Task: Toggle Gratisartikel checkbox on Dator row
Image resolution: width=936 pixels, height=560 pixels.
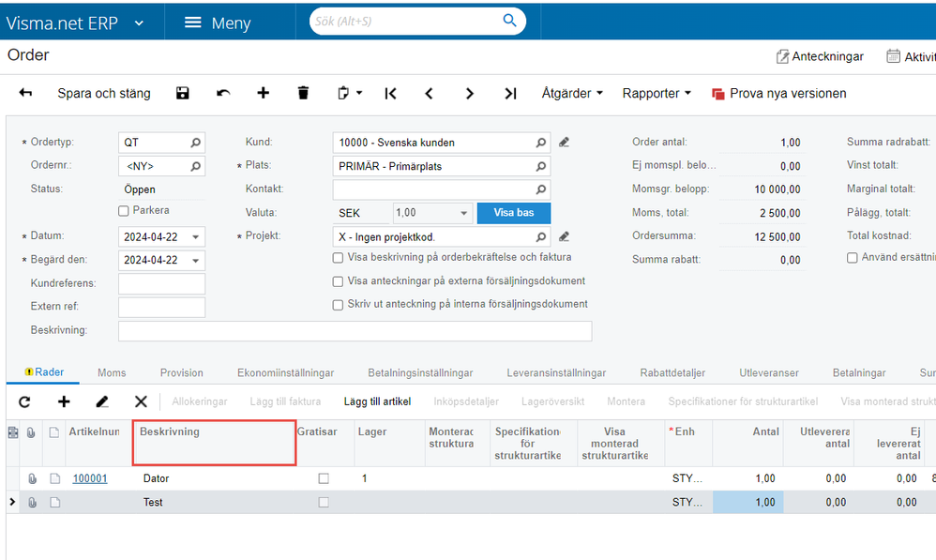Action: (x=324, y=478)
